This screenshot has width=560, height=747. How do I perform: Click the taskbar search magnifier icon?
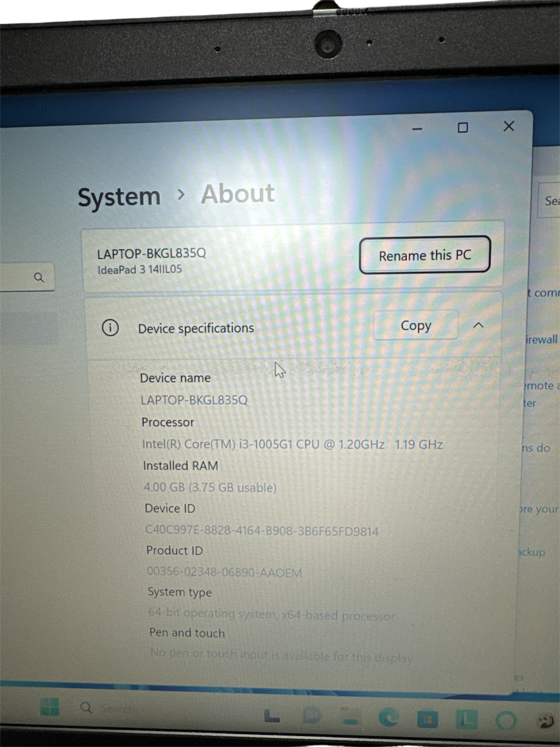pyautogui.click(x=86, y=707)
